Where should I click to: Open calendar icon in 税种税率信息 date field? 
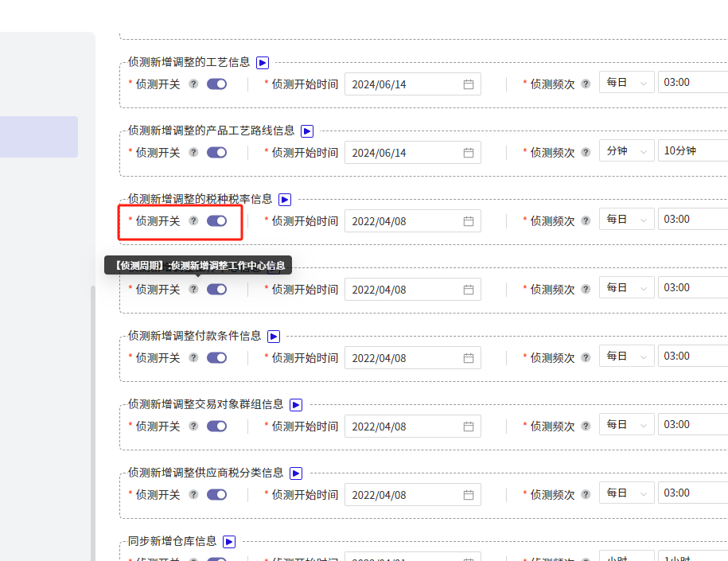pyautogui.click(x=469, y=221)
